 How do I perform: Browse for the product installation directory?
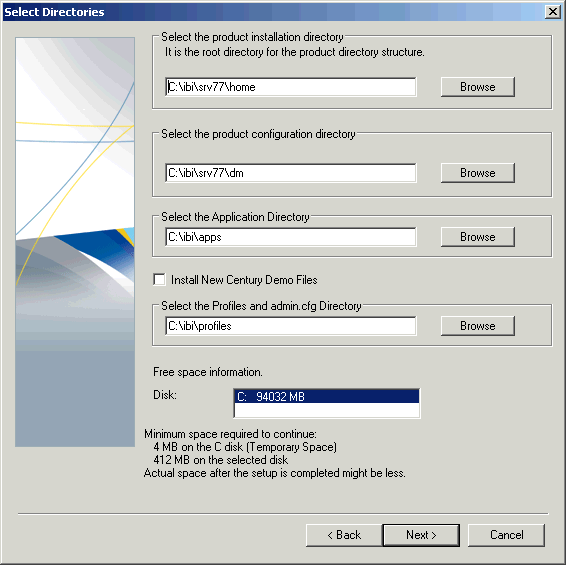point(478,87)
